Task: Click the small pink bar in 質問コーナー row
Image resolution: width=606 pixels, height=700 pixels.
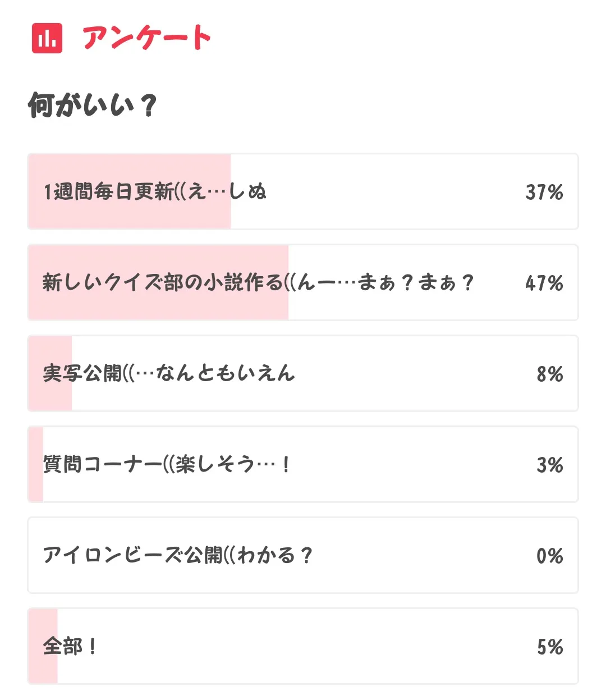Action: [x=36, y=486]
